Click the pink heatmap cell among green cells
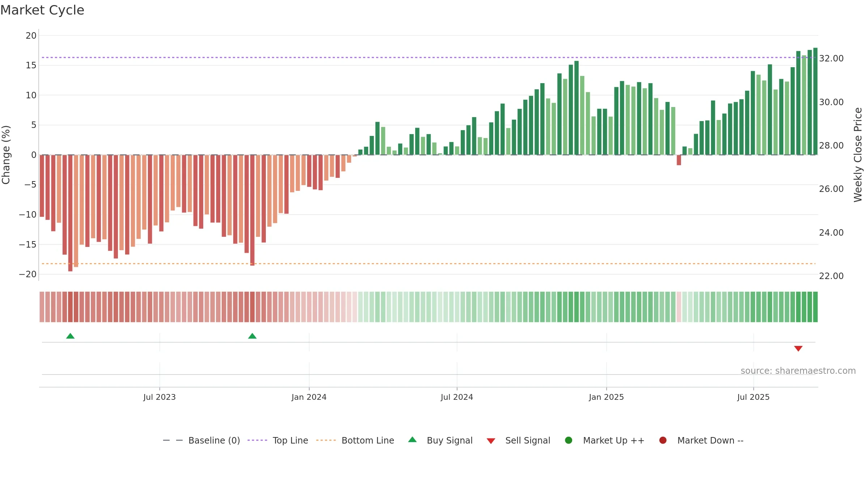The image size is (868, 488). 679,307
